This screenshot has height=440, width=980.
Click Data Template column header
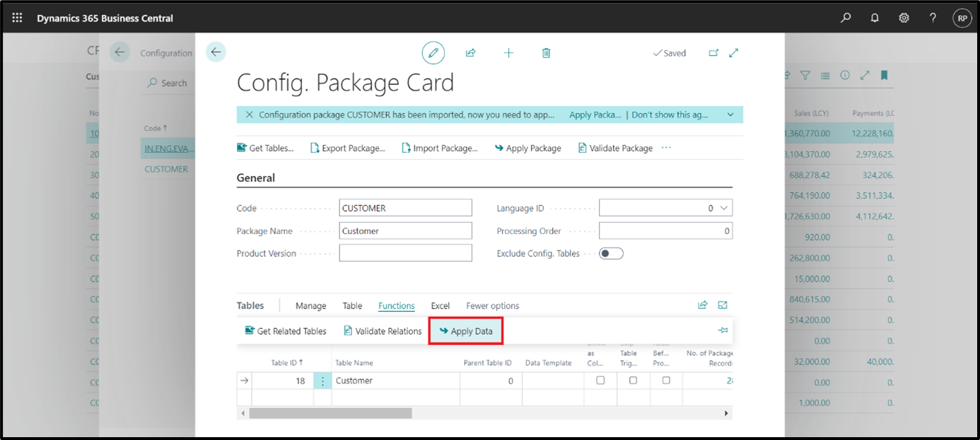[x=548, y=363]
